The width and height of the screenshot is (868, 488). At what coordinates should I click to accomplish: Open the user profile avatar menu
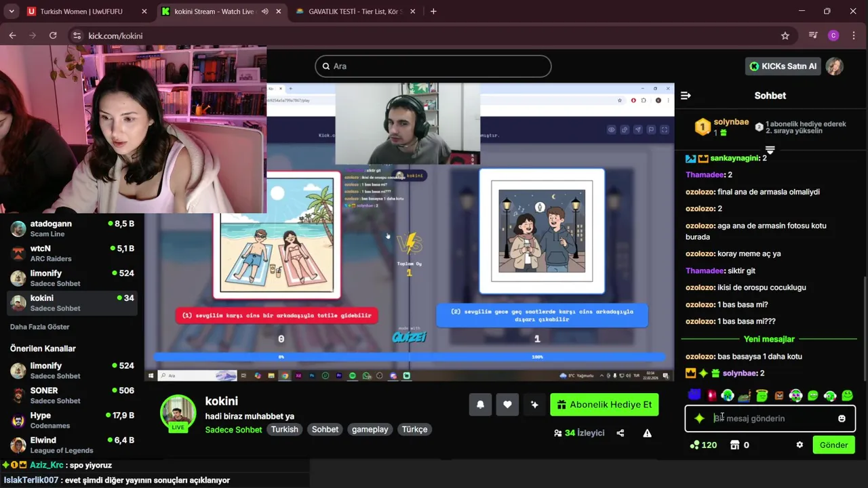pyautogui.click(x=835, y=66)
